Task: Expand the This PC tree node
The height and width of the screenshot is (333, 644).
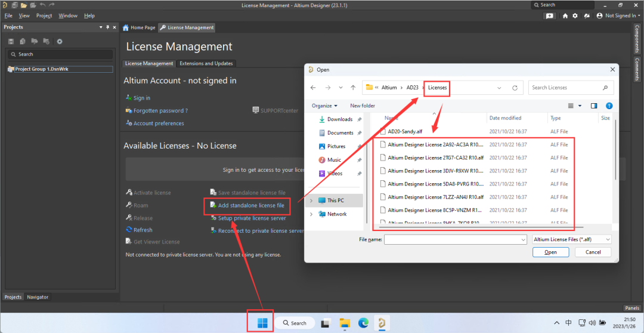Action: [x=311, y=201]
